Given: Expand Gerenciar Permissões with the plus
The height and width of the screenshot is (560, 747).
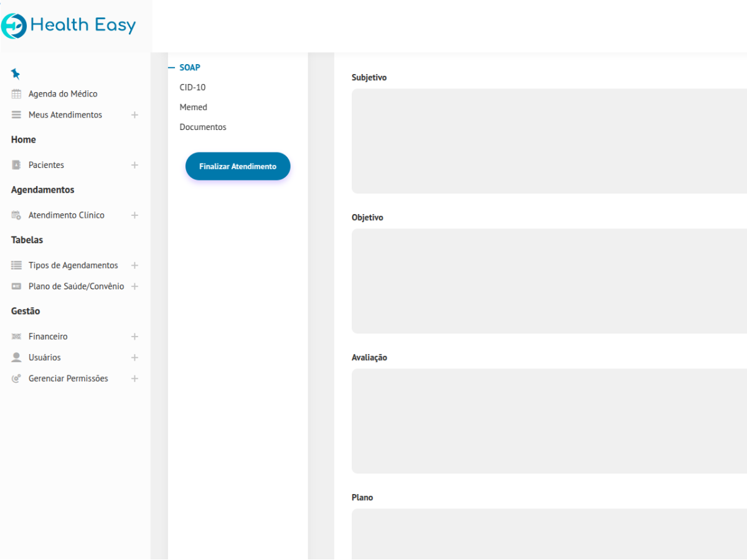Looking at the screenshot, I should tap(134, 378).
